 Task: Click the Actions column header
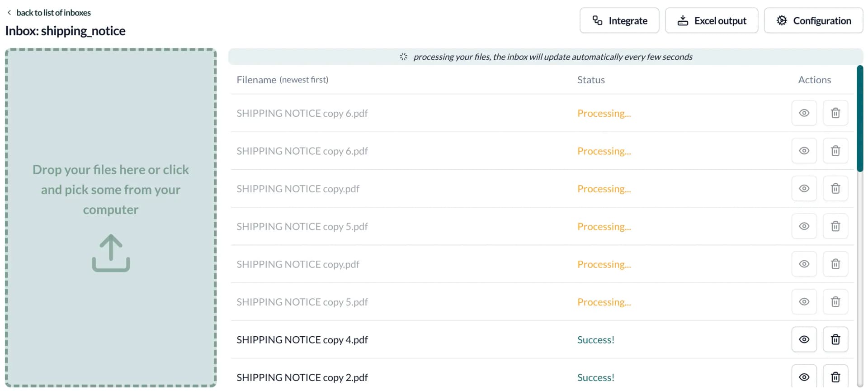pyautogui.click(x=814, y=80)
